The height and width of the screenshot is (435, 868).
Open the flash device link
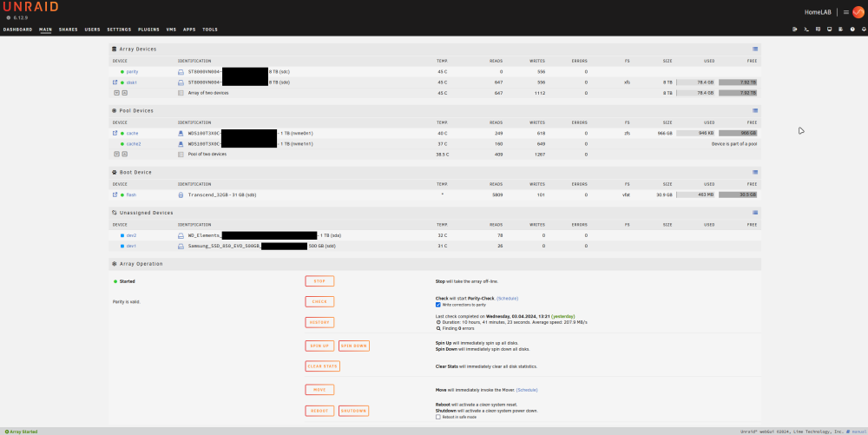point(131,194)
